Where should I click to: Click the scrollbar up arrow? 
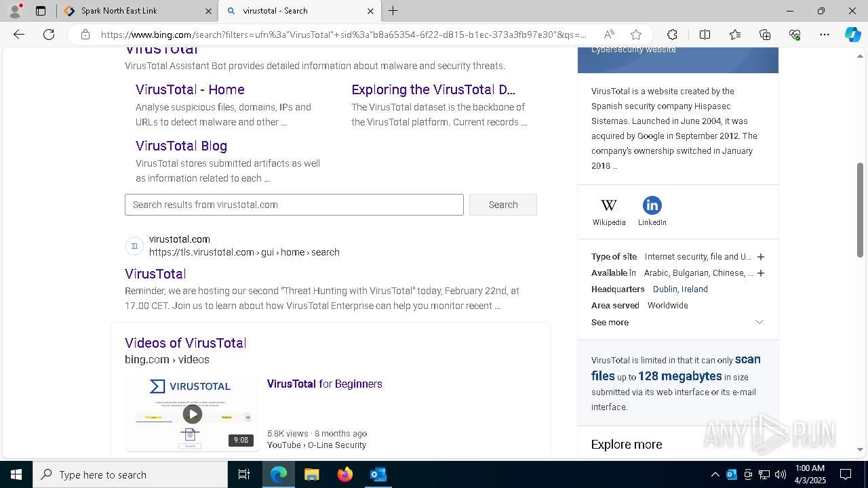[x=861, y=55]
